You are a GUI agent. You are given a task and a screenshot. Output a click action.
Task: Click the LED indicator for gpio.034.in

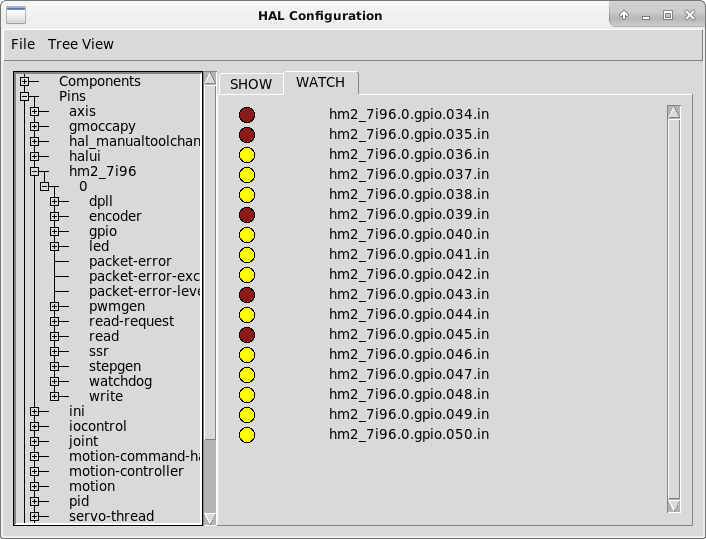[x=247, y=115]
